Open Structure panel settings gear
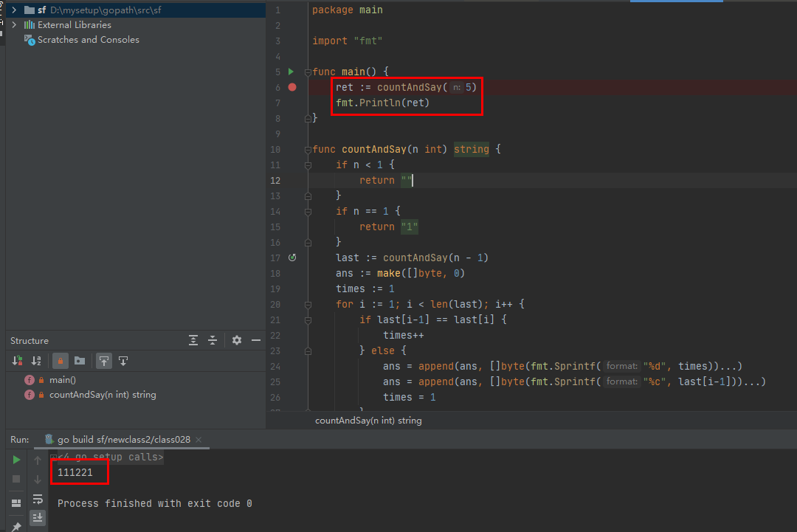Screen dimensions: 797x532 click(x=237, y=340)
